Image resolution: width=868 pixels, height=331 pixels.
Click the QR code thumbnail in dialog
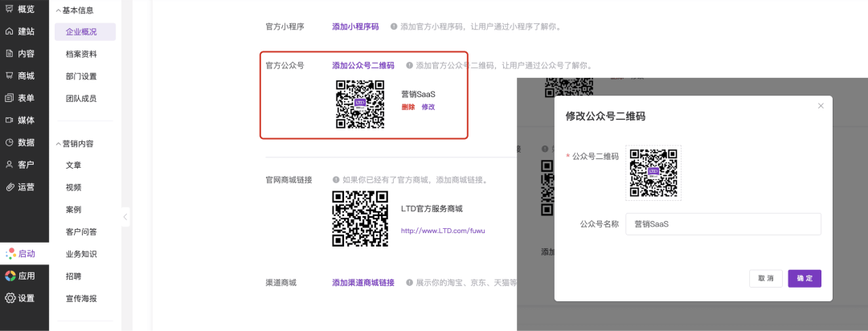[x=653, y=173]
